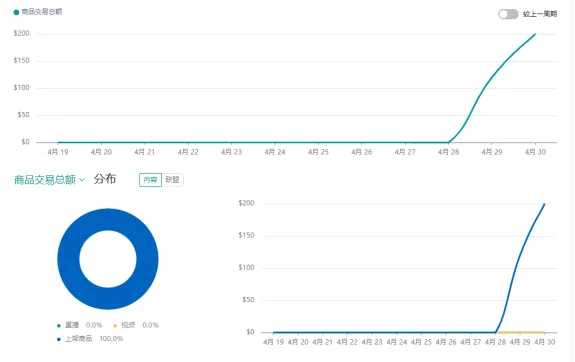Click $200 label on bottom chart

[x=246, y=203]
